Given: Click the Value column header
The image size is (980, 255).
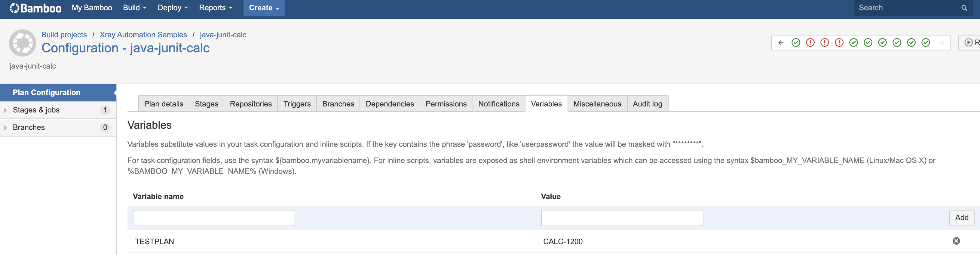Looking at the screenshot, I should 550,196.
